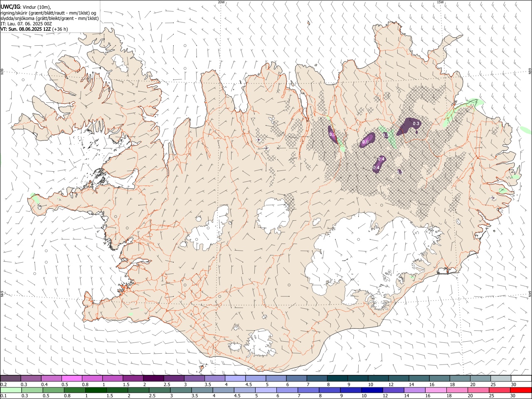This screenshot has width=532, height=399.
Task: Click the UWC/IG title text
Action: pos(10,7)
